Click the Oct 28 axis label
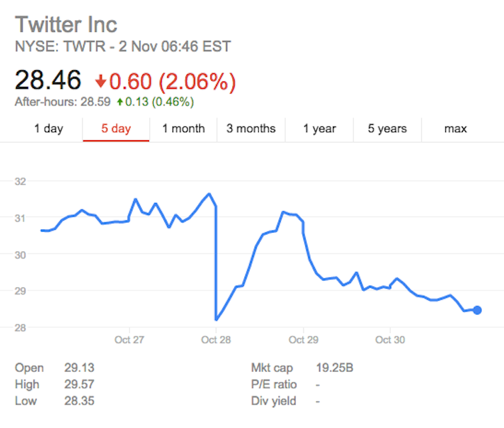The image size is (504, 428). point(216,340)
